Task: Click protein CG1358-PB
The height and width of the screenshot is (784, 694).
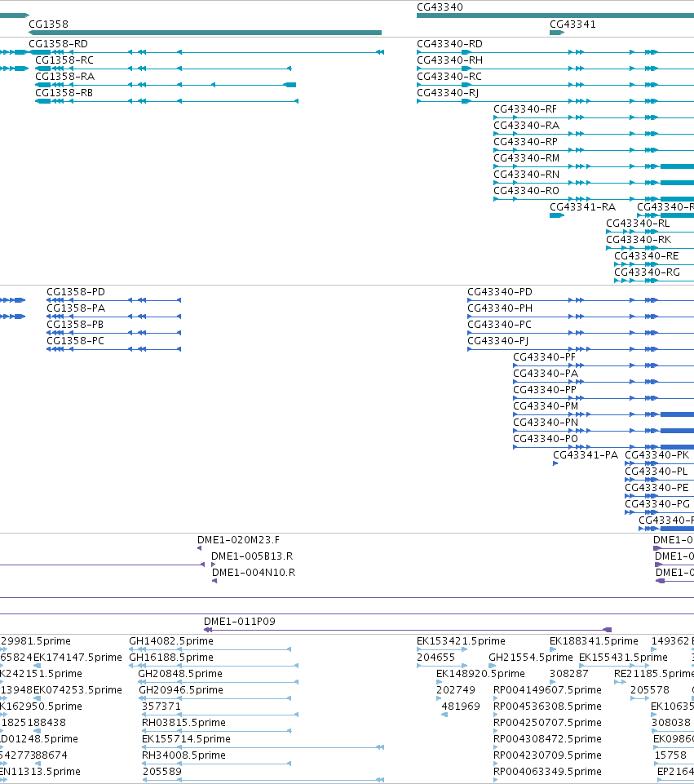Action: click(x=75, y=324)
